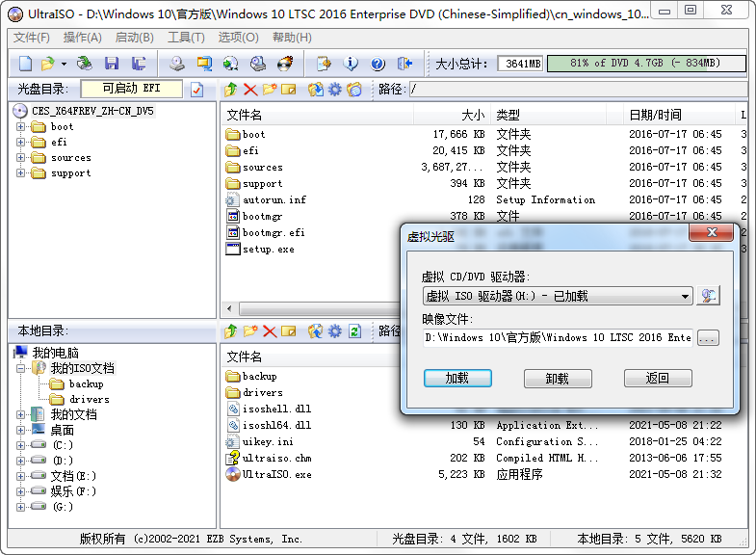Open the 帮助(H) menu
This screenshot has width=756, height=555.
[292, 38]
